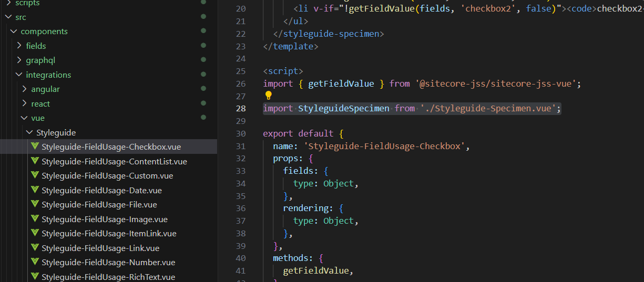Expand the react folder

24,103
